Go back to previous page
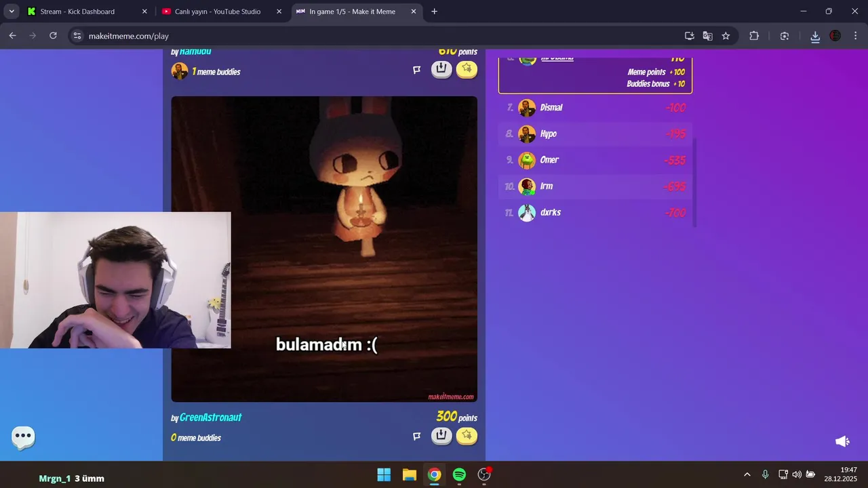 coord(12,36)
